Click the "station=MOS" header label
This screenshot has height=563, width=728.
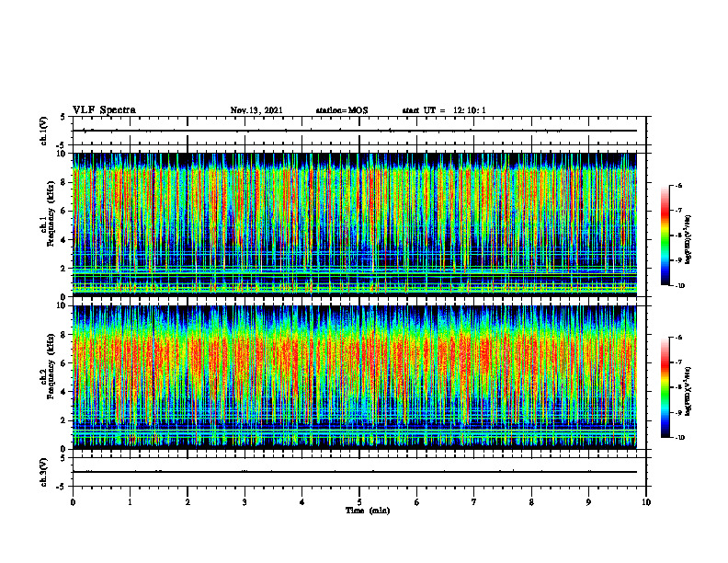click(x=342, y=110)
